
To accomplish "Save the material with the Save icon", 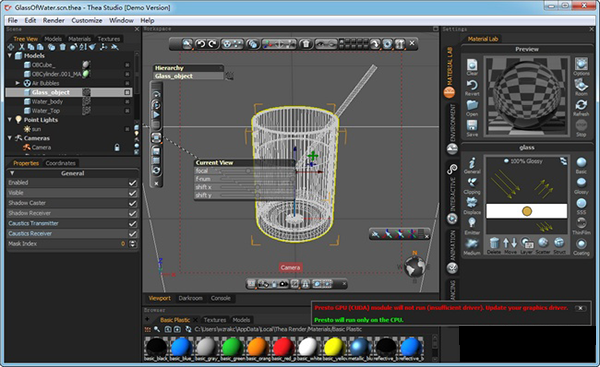I will point(472,126).
